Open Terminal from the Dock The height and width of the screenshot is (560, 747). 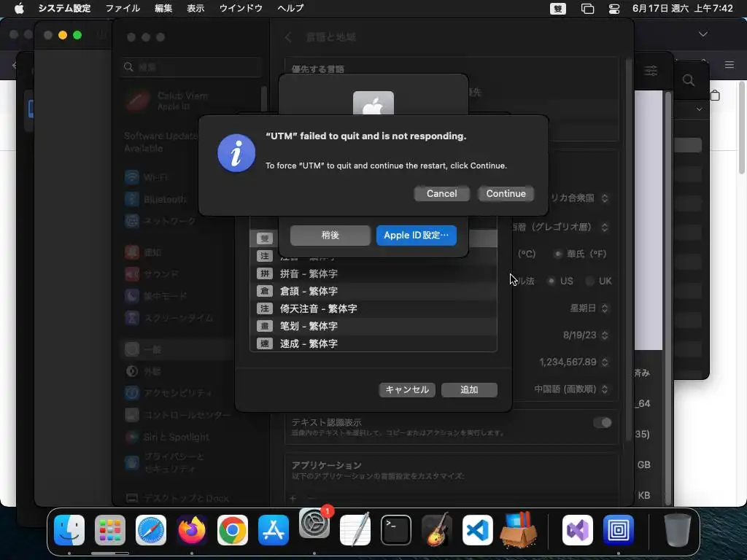pyautogui.click(x=396, y=529)
